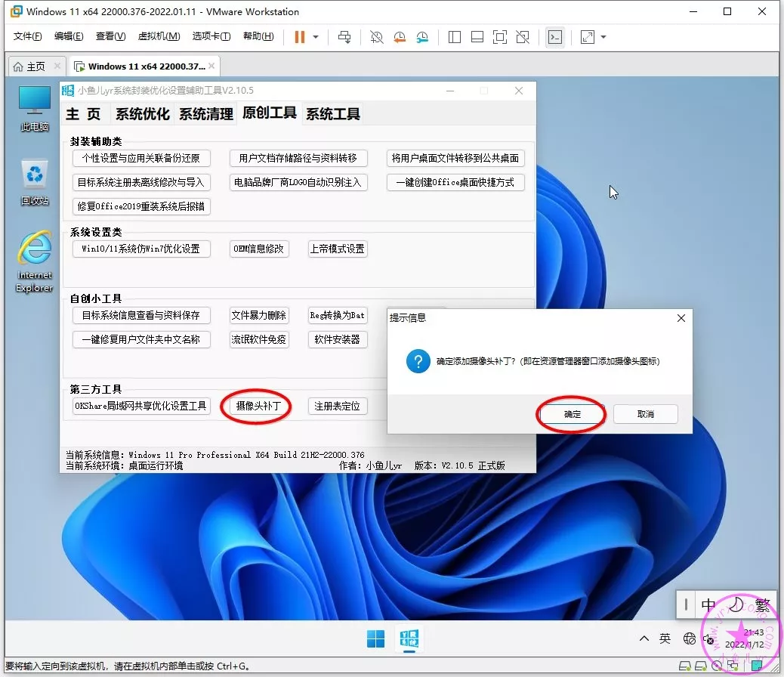Expand the stretch guest display dropdown arrow
784x677 pixels.
603,36
